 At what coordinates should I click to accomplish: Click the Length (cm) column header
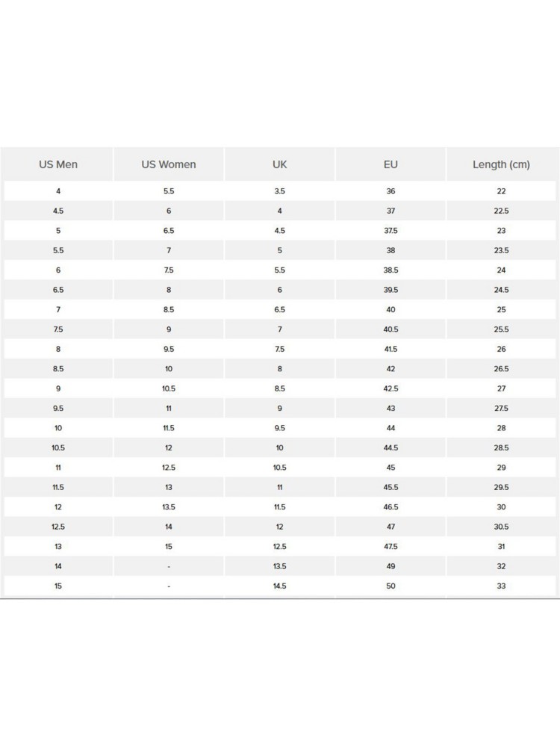click(x=501, y=164)
